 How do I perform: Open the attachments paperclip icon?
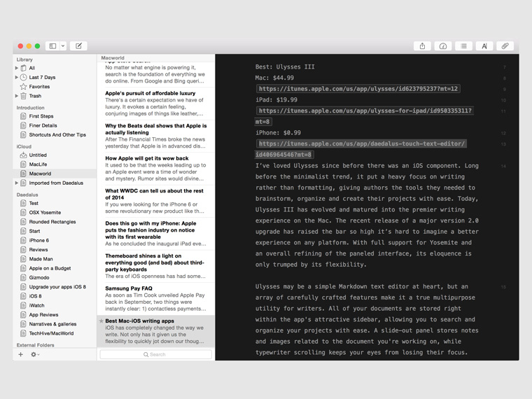(505, 46)
